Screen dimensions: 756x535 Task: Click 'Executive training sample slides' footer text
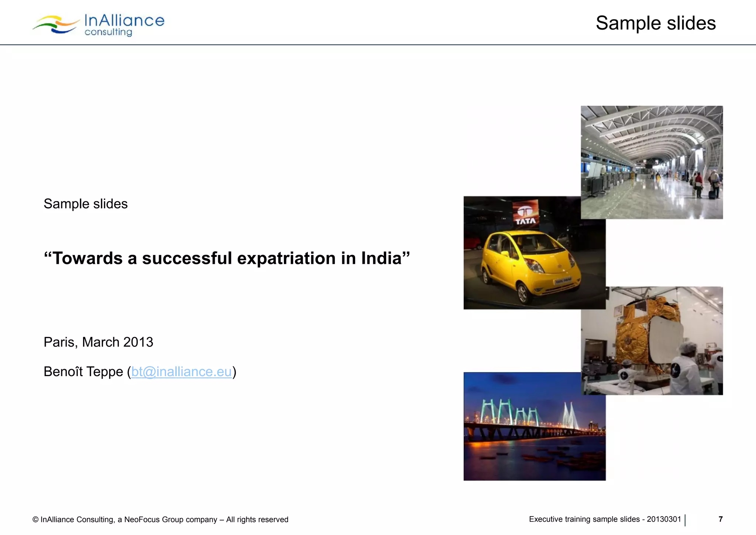[605, 519]
